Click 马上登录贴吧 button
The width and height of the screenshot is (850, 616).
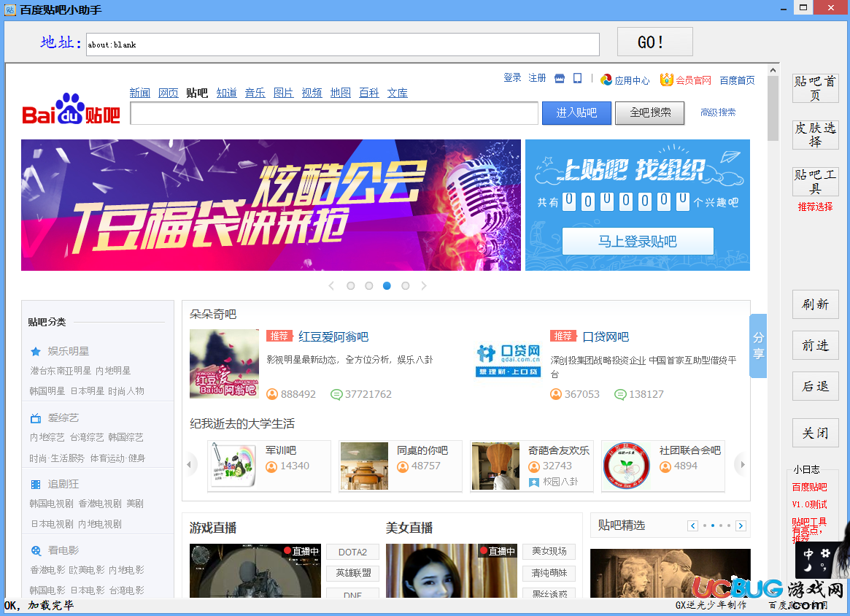[x=638, y=242]
